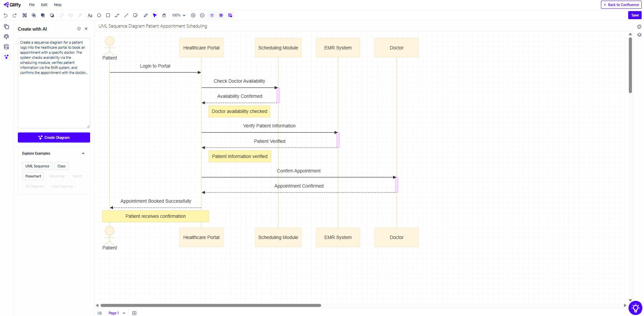Click the Save button
This screenshot has width=644, height=316.
tap(635, 15)
